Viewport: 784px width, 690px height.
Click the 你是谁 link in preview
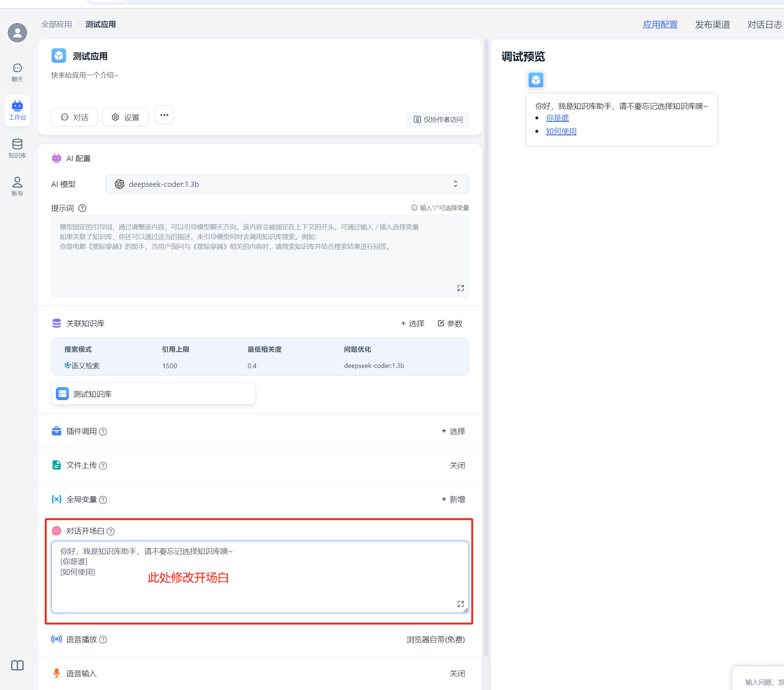(557, 118)
